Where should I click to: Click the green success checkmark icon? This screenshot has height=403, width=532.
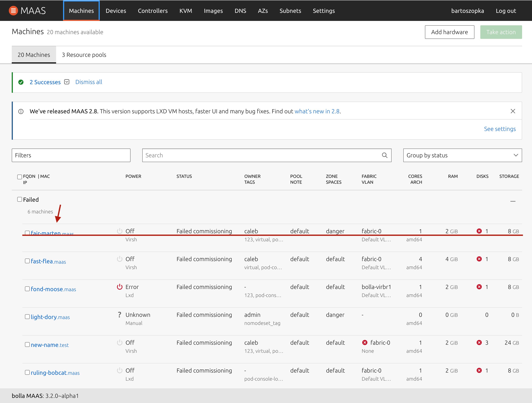pos(21,82)
